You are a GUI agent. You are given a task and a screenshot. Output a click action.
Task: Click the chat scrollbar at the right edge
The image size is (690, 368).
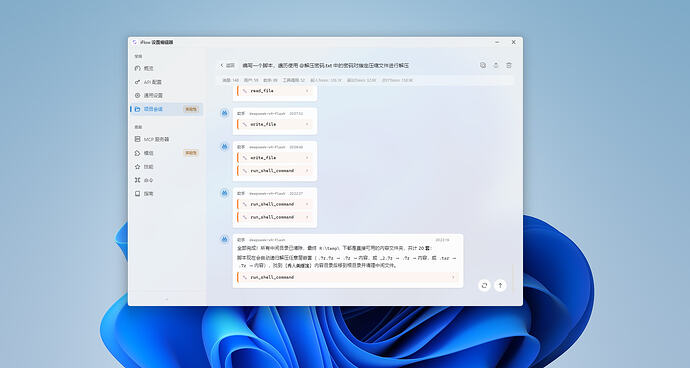pos(513,277)
